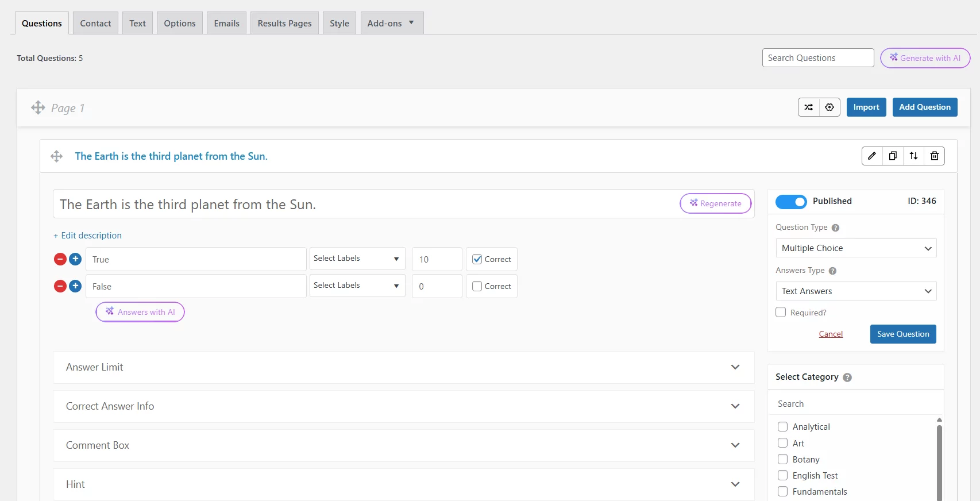Viewport: 980px width, 501px height.
Task: Click the Page 1 drag handle icon
Action: [38, 107]
